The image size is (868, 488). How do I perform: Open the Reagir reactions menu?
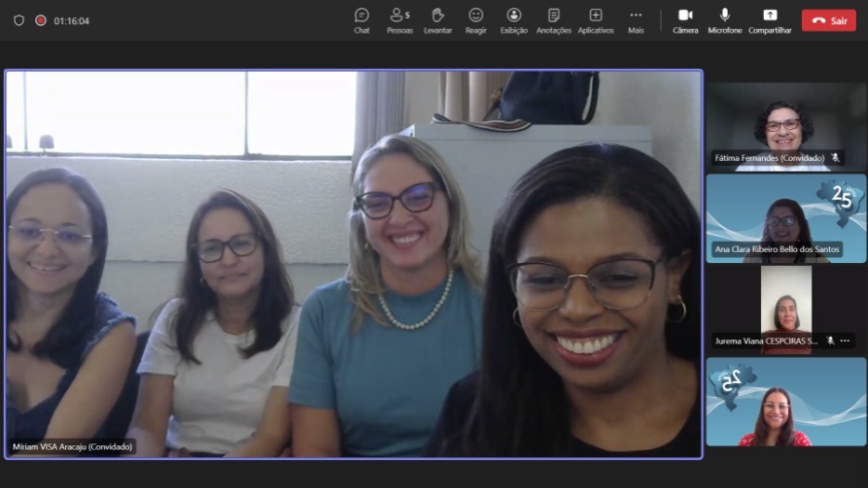[476, 21]
